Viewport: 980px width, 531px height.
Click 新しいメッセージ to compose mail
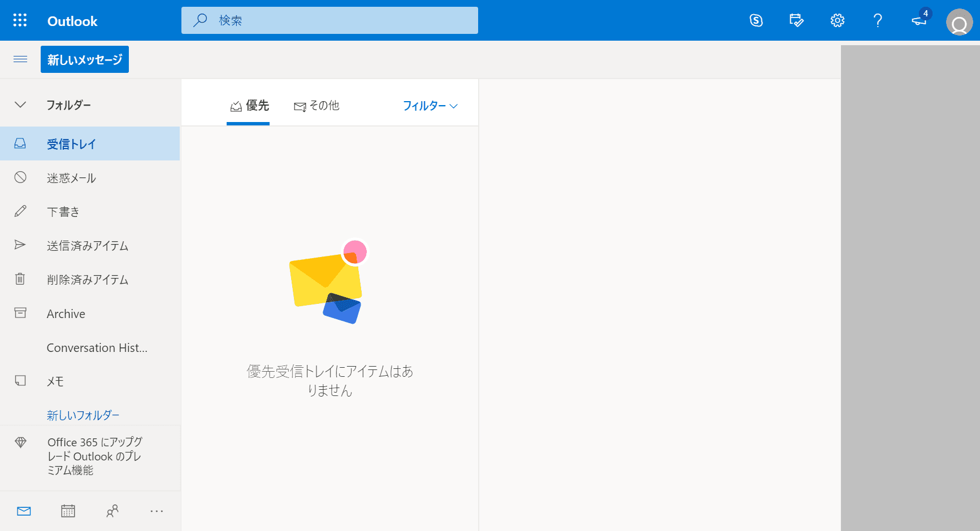tap(85, 59)
